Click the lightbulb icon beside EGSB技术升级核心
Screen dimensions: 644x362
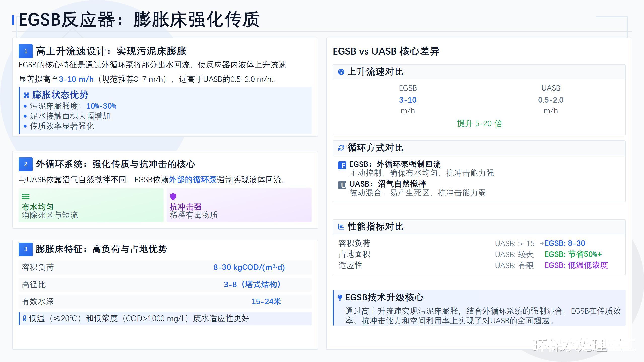340,298
